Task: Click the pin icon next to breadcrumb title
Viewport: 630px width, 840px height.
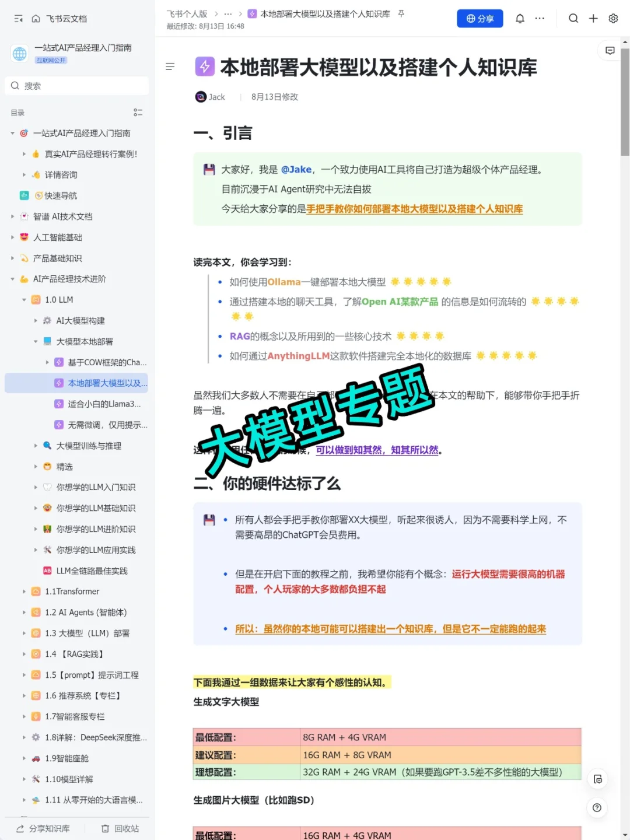Action: (401, 13)
